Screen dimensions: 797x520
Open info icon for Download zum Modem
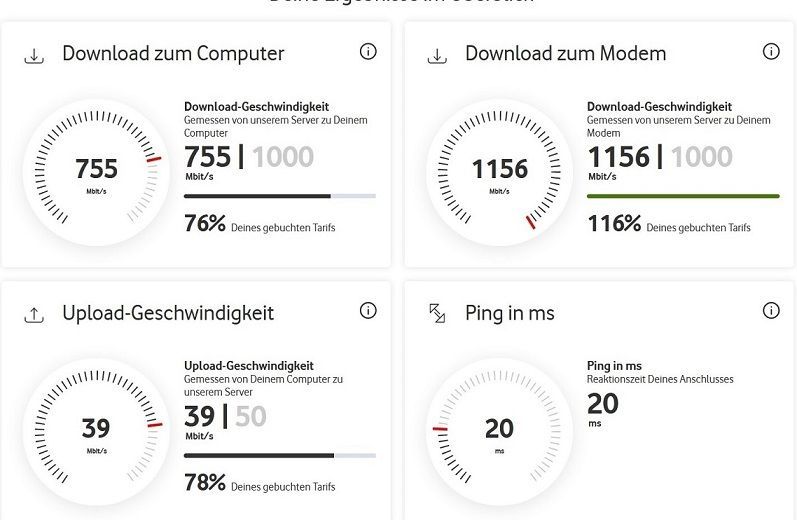[771, 52]
